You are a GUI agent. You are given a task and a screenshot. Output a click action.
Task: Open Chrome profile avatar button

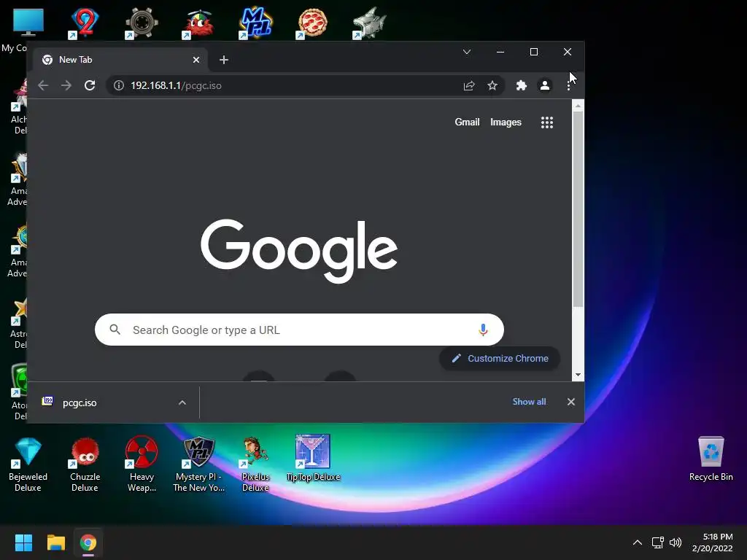point(544,86)
